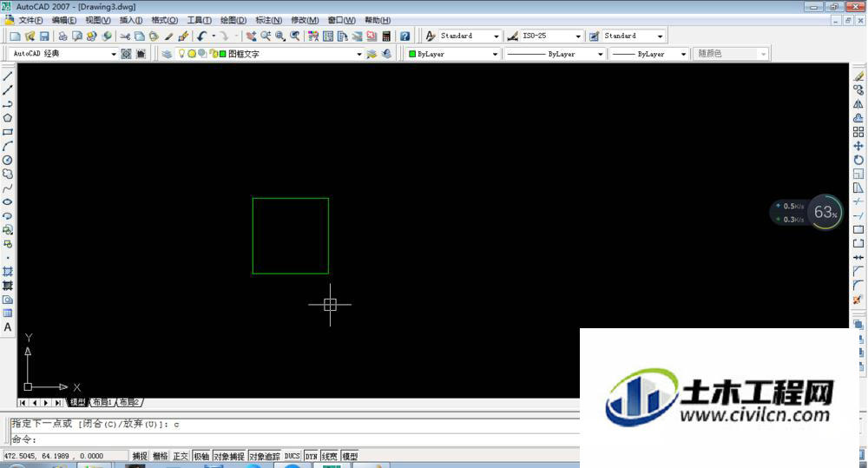Switch to the 布局1 layout tab
The image size is (868, 468).
pos(102,402)
